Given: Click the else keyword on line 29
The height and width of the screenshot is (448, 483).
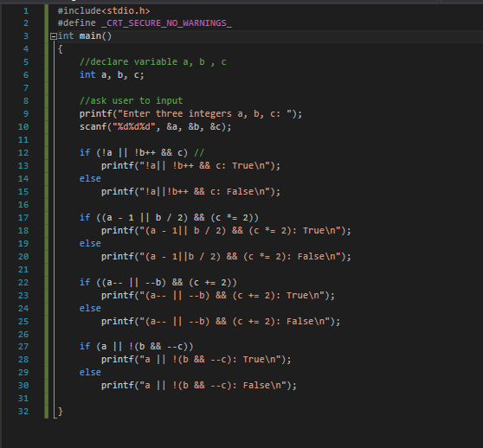Looking at the screenshot, I should [90, 373].
